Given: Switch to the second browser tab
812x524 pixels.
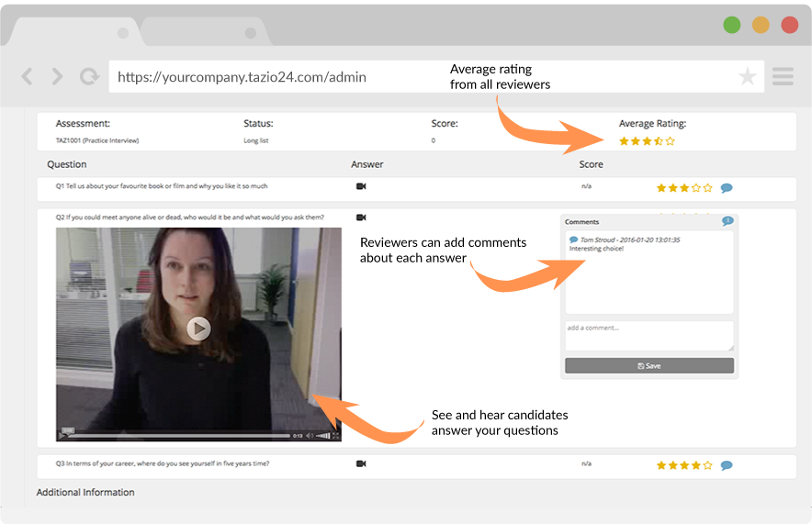Looking at the screenshot, I should click(x=206, y=32).
